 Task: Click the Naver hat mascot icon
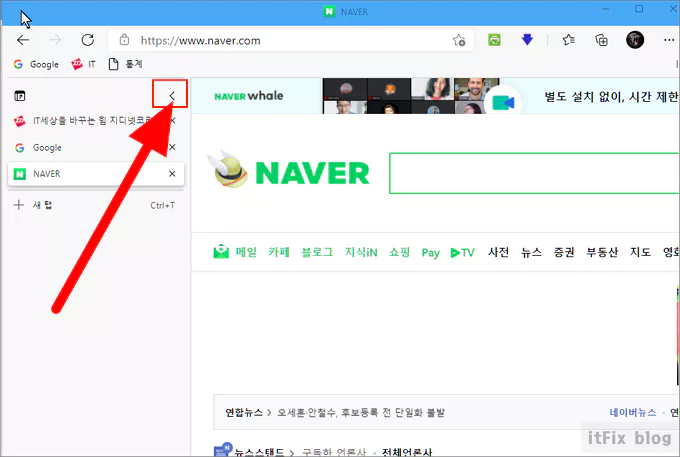point(228,169)
